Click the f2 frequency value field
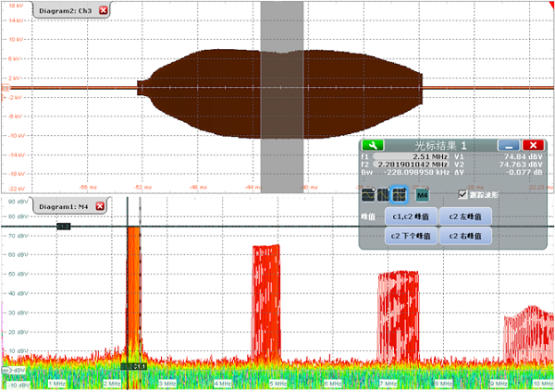Screen dimensions: 555x392 [x=410, y=165]
